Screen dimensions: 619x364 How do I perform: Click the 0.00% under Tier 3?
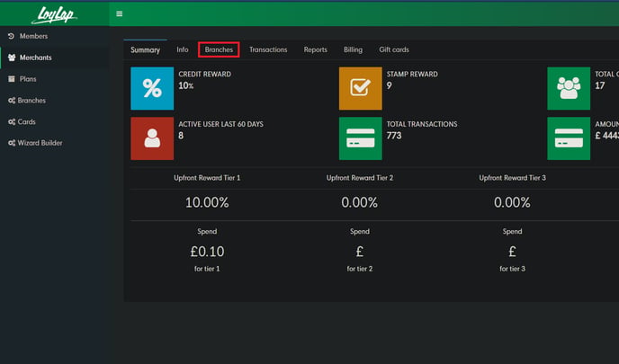[x=513, y=203]
